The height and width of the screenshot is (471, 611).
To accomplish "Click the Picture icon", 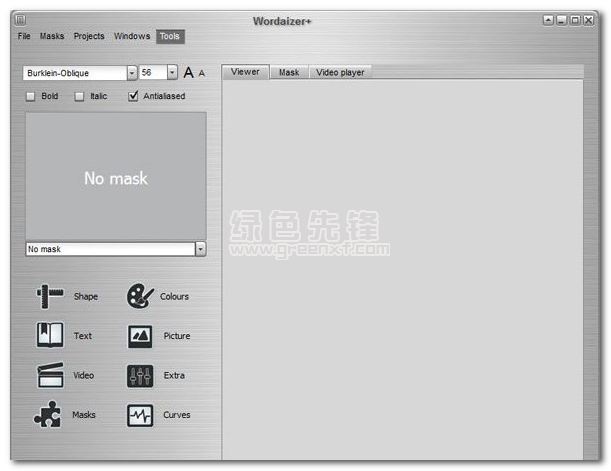I will pyautogui.click(x=140, y=337).
